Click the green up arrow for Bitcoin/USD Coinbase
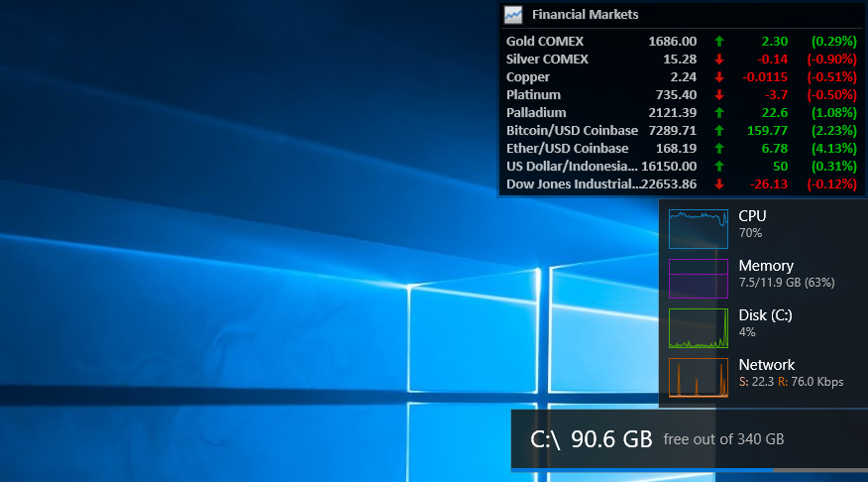The image size is (868, 482). click(x=719, y=131)
